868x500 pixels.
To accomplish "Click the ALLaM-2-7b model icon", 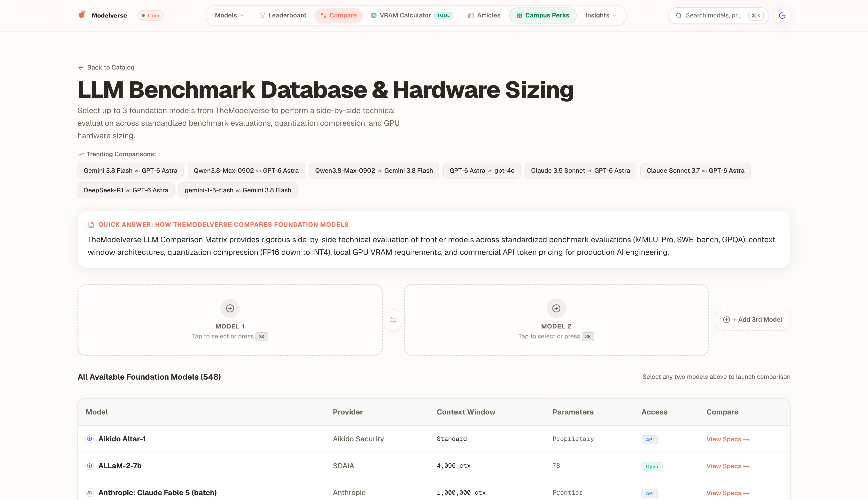I will click(x=90, y=465).
